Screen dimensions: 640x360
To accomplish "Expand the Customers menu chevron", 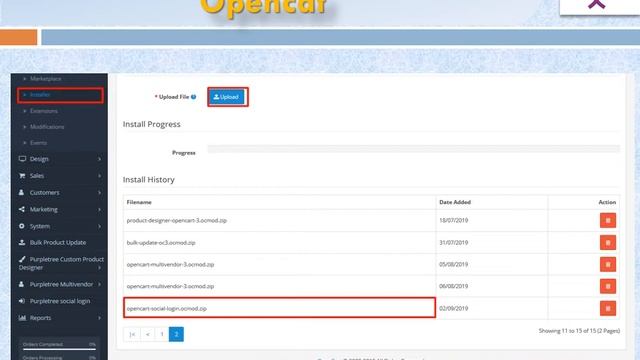I will 99,193.
